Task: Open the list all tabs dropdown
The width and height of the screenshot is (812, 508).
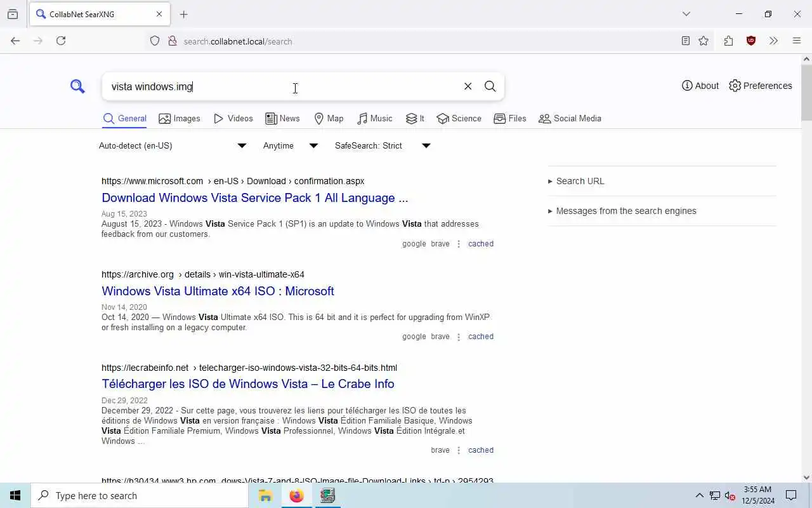Action: tap(686, 14)
